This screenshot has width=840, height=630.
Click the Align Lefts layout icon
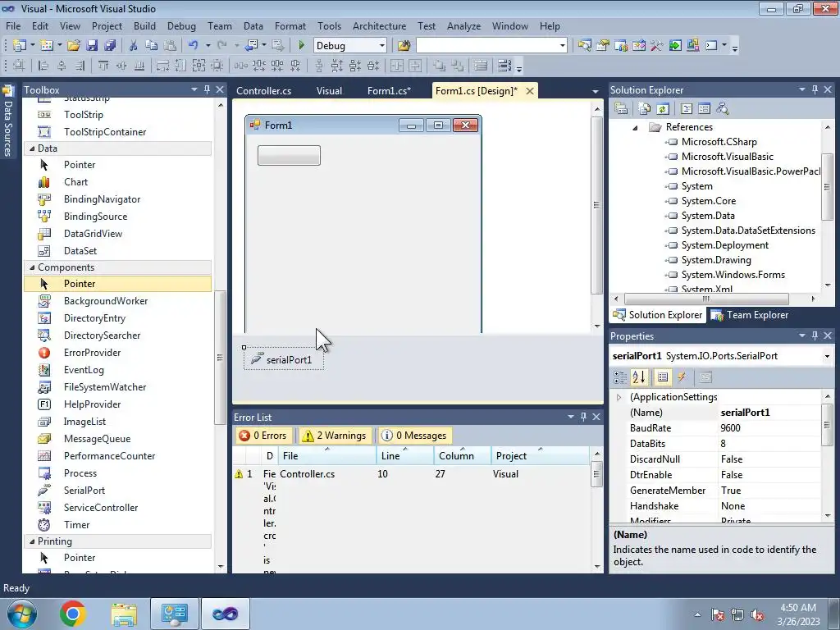43,66
